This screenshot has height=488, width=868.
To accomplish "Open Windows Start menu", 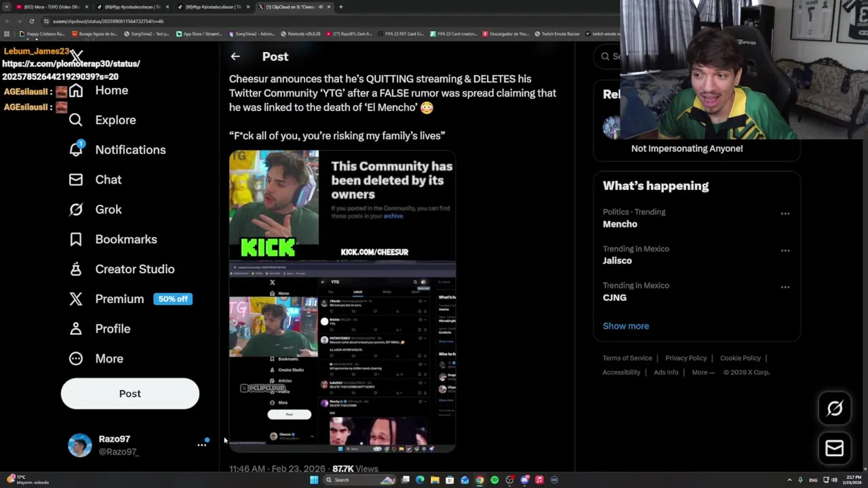I will click(x=313, y=480).
